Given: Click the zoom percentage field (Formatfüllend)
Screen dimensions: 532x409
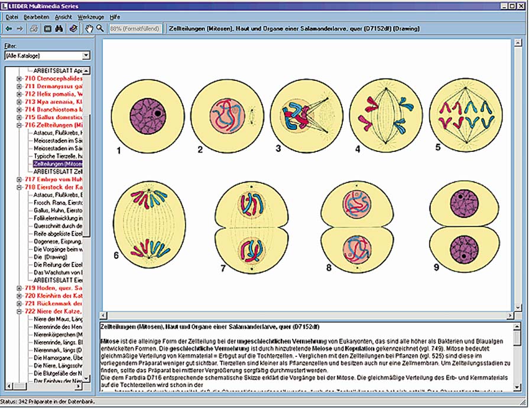Looking at the screenshot, I should (135, 29).
